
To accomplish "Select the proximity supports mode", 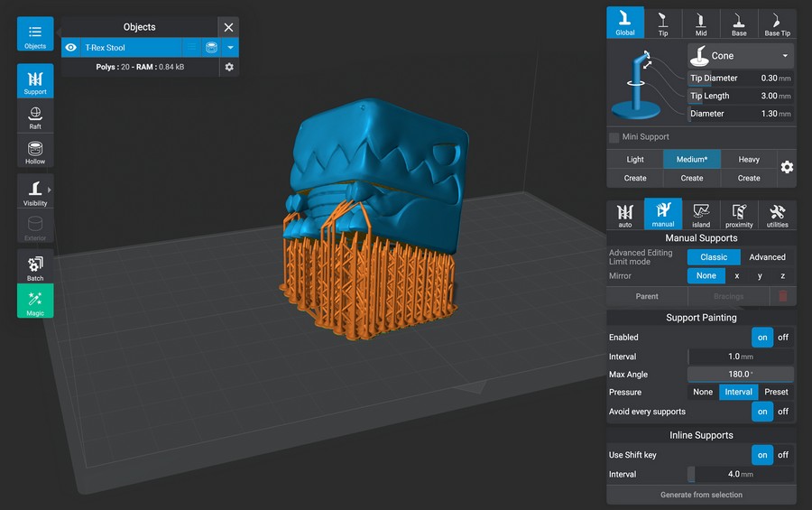I will [739, 215].
